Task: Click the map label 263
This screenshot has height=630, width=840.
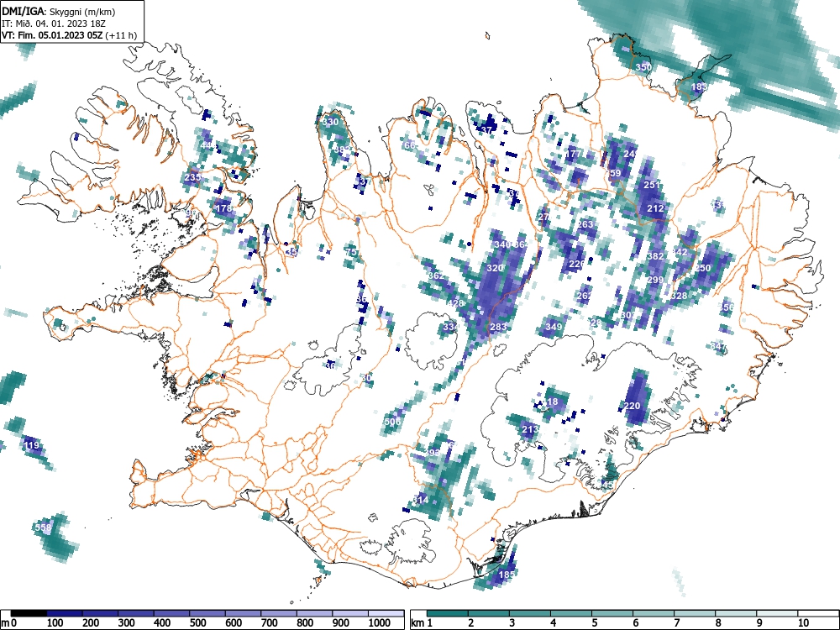Action: (x=585, y=224)
